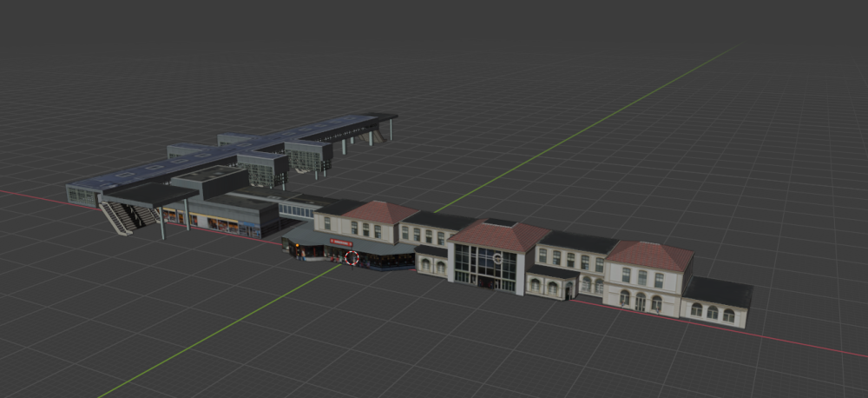Image resolution: width=868 pixels, height=398 pixels.
Task: Click the 3D cursor in the viewport
Action: pyautogui.click(x=352, y=257)
